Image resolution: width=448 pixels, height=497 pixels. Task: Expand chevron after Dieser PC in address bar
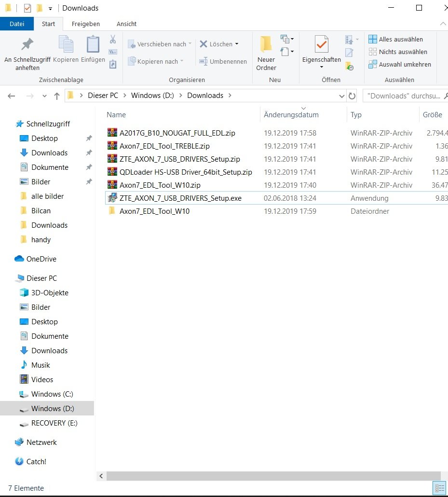124,96
